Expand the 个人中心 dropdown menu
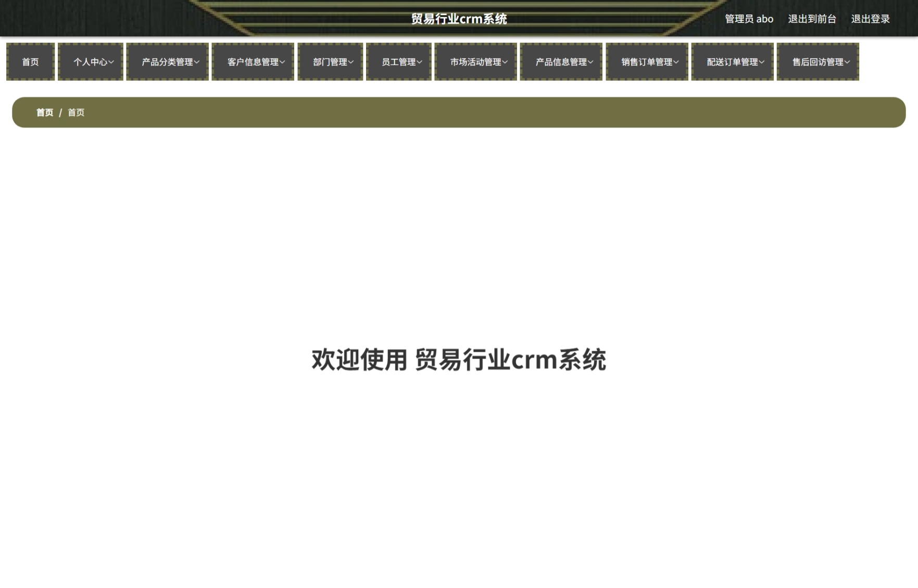This screenshot has height=588, width=918. pyautogui.click(x=91, y=62)
